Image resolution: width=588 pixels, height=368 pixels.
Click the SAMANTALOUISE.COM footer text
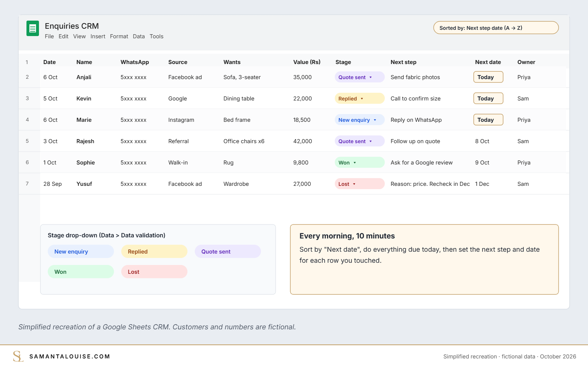[x=70, y=357]
